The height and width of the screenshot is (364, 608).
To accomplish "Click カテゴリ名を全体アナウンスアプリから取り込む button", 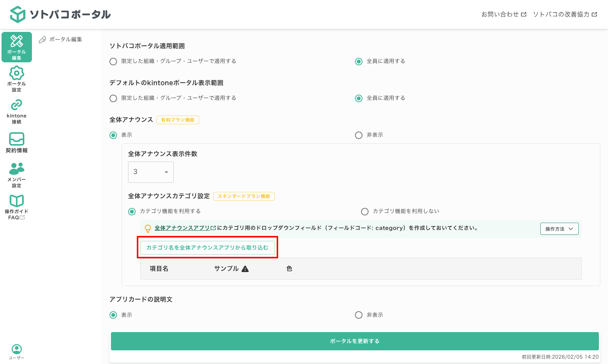I will [x=207, y=247].
